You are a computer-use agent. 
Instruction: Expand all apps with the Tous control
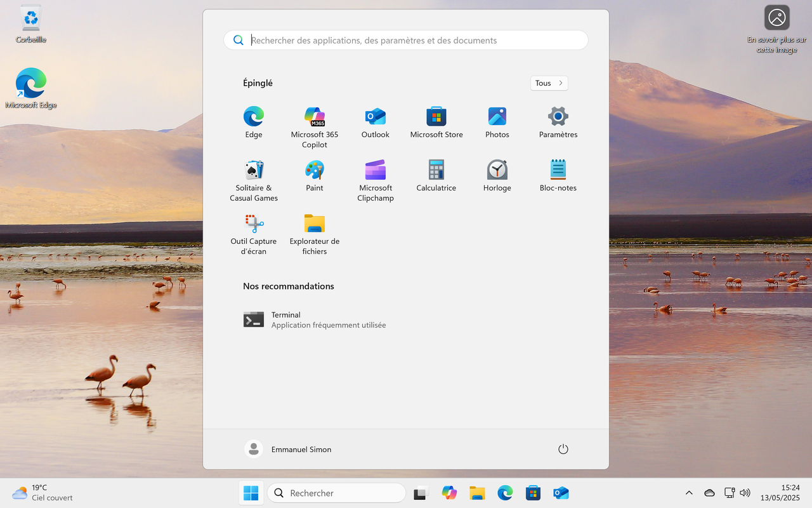coord(548,83)
